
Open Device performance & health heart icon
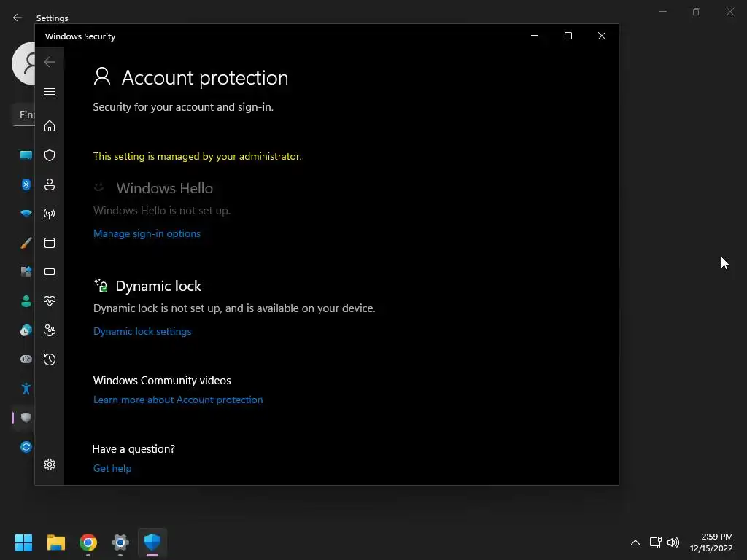point(50,301)
